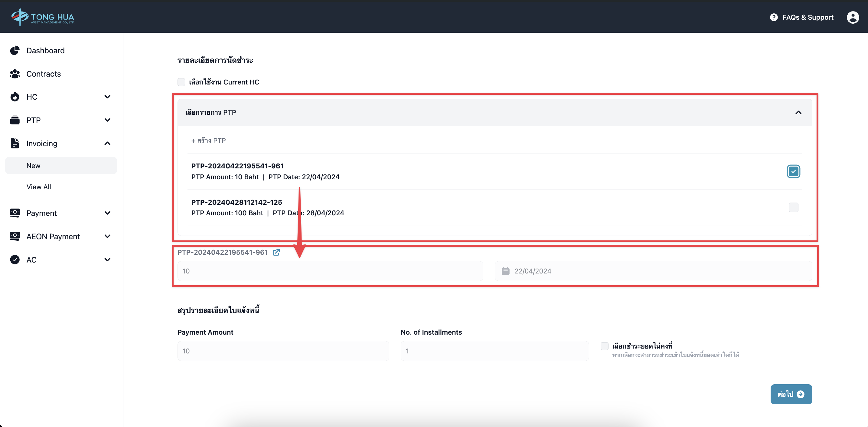Open the user profile avatar icon
Viewport: 868px width, 427px height.
(x=853, y=17)
